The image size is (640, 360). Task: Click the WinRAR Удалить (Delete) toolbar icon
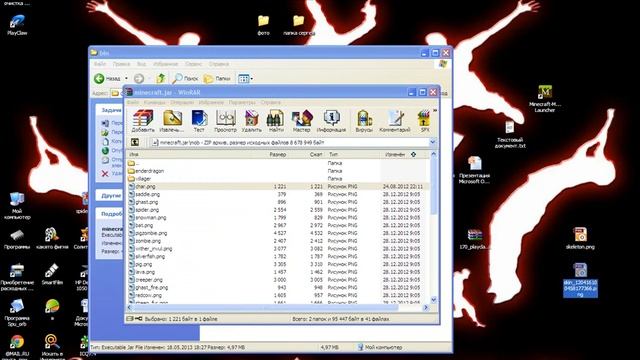[251, 121]
